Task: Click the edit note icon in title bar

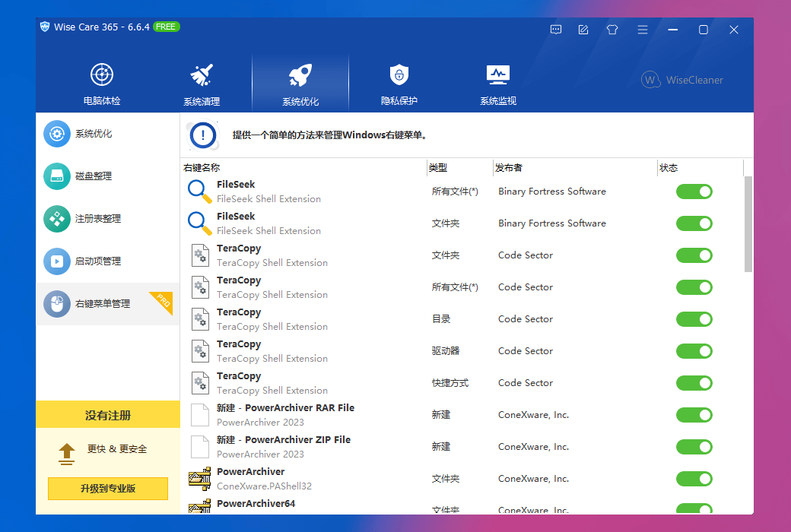Action: [583, 30]
